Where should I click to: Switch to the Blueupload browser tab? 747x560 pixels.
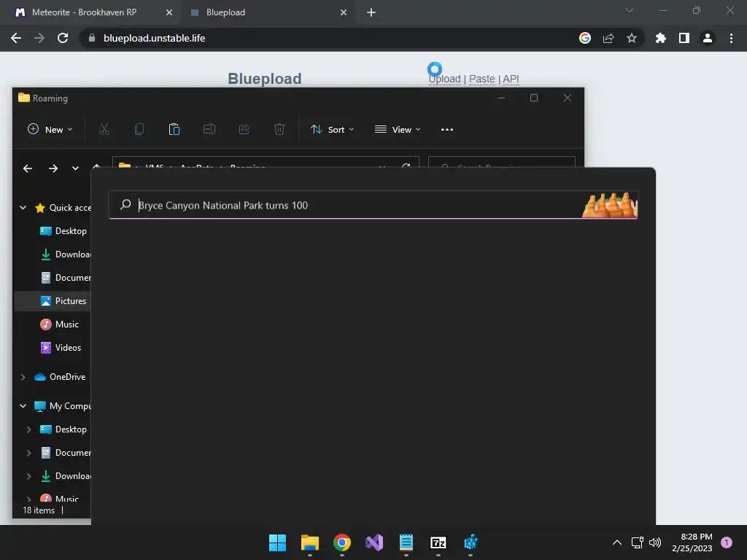tap(226, 12)
